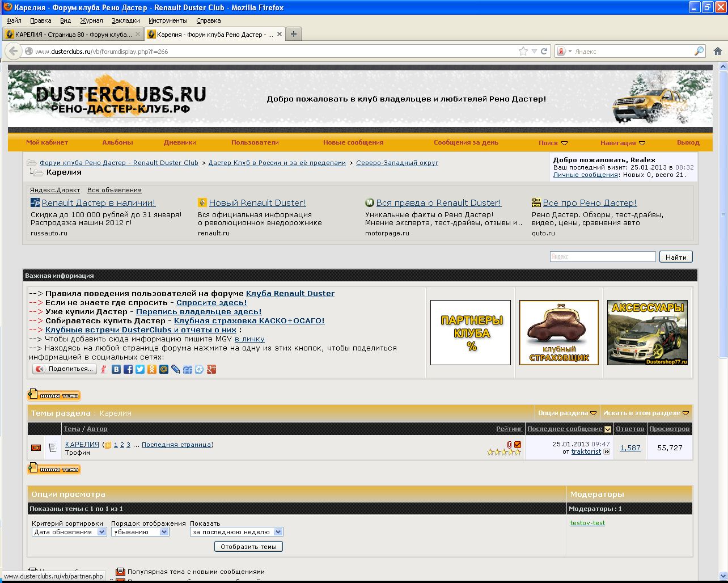728x583 pixels.
Task: Open the Закладки menu
Action: point(125,20)
